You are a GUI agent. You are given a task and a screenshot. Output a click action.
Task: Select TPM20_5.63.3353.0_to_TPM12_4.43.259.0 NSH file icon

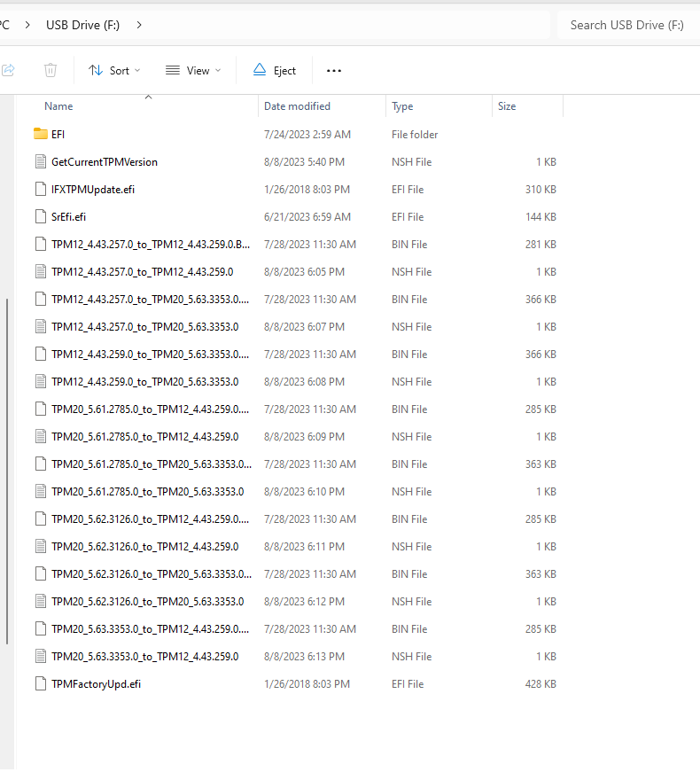[41, 656]
